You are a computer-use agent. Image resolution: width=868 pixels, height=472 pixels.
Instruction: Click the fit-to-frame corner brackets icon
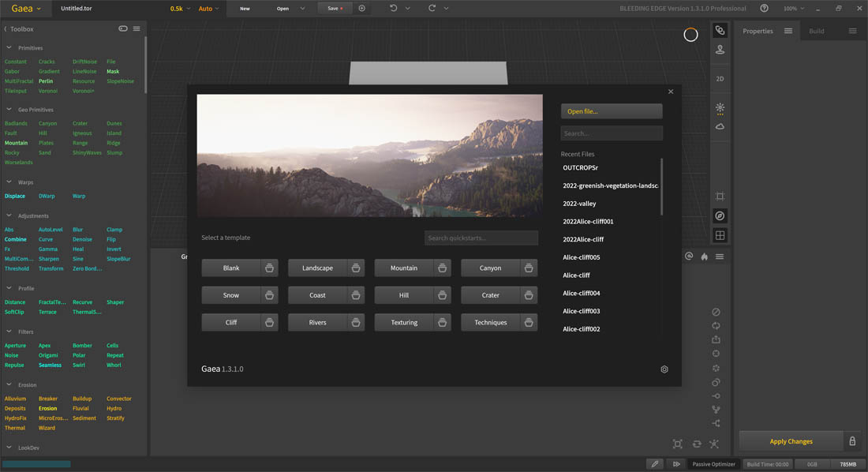coord(678,444)
